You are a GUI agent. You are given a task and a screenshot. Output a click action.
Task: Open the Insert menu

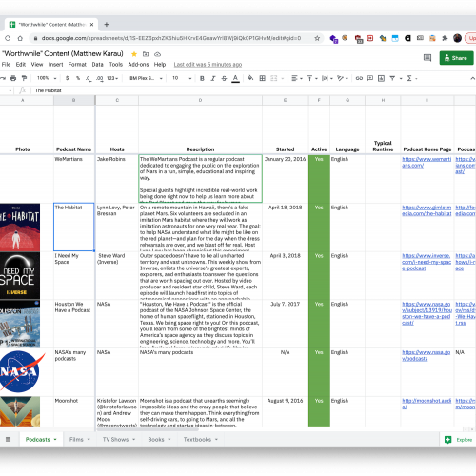[55, 65]
